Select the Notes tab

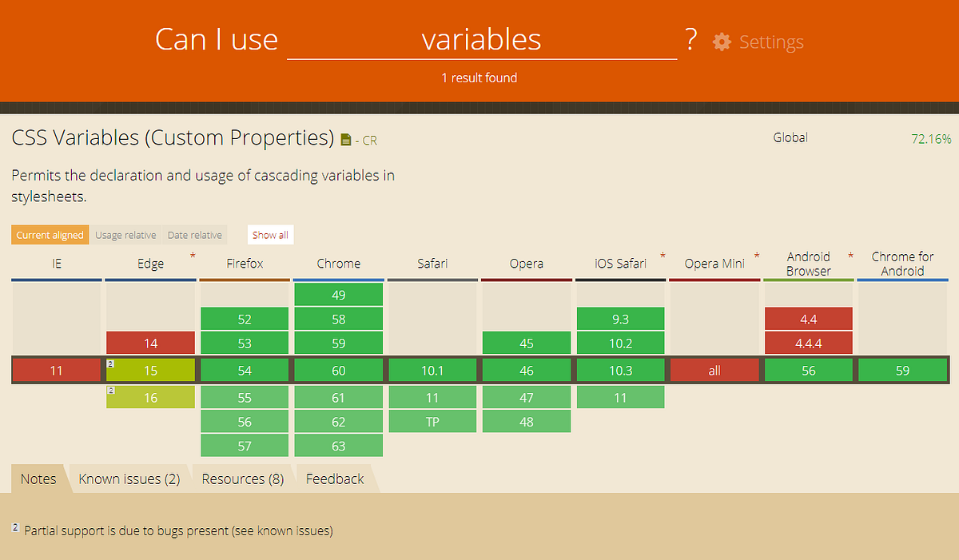click(x=38, y=479)
